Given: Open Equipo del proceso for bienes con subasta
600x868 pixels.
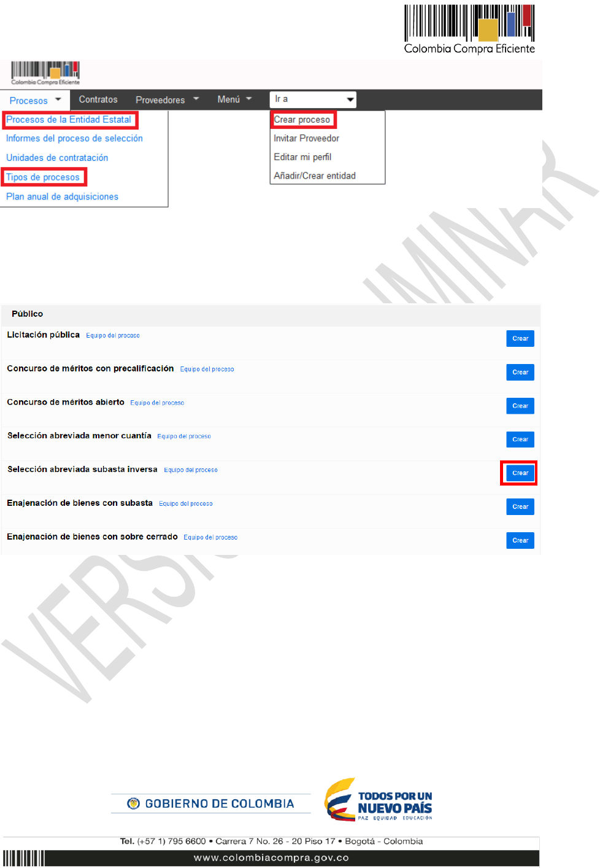Looking at the screenshot, I should coord(186,504).
